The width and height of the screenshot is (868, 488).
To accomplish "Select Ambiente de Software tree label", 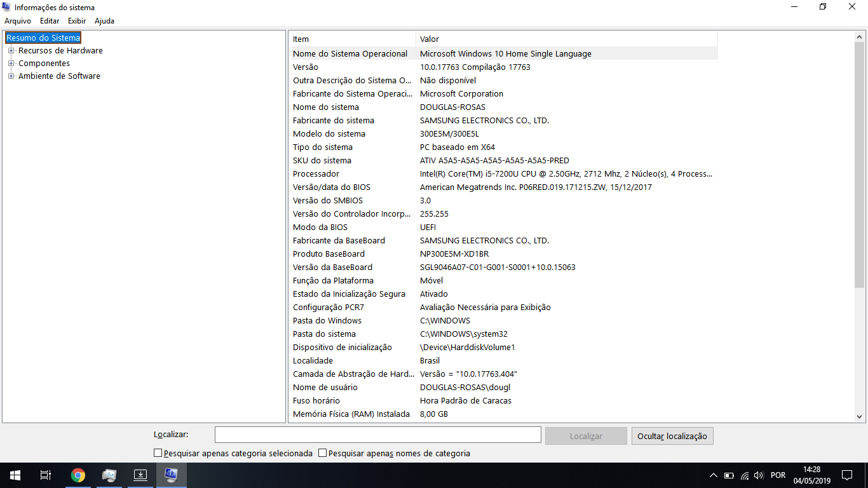I will click(59, 76).
